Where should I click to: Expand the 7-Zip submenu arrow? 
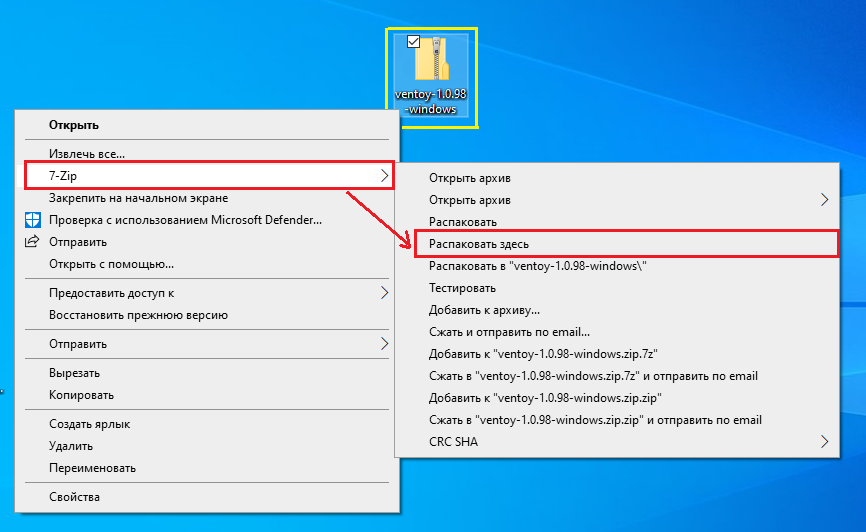click(384, 176)
